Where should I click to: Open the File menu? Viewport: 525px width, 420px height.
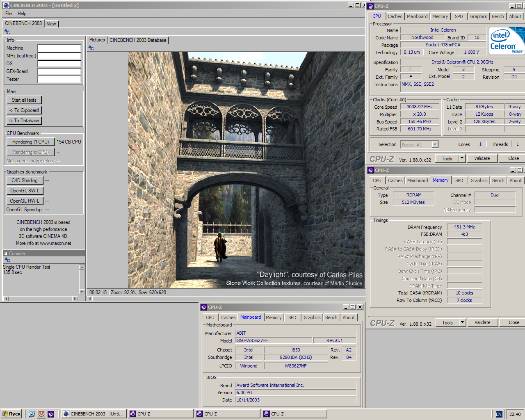(x=9, y=14)
